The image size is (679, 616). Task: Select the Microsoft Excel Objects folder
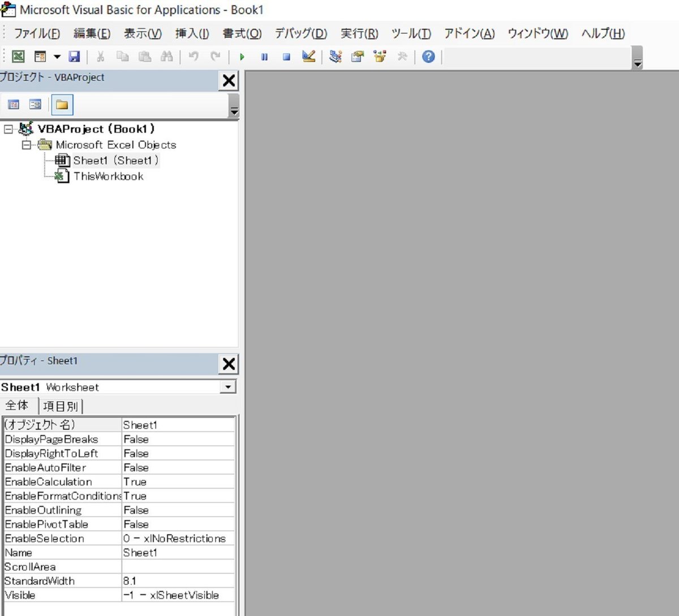[x=115, y=145]
